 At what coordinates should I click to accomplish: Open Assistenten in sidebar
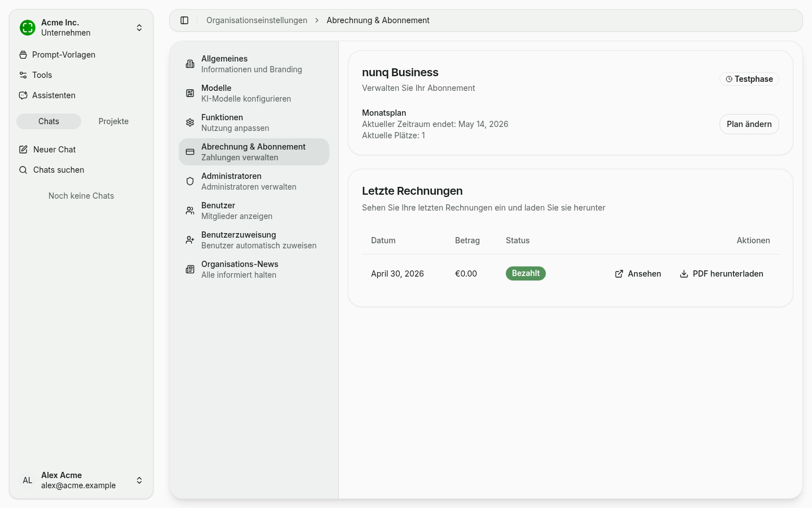pyautogui.click(x=81, y=95)
